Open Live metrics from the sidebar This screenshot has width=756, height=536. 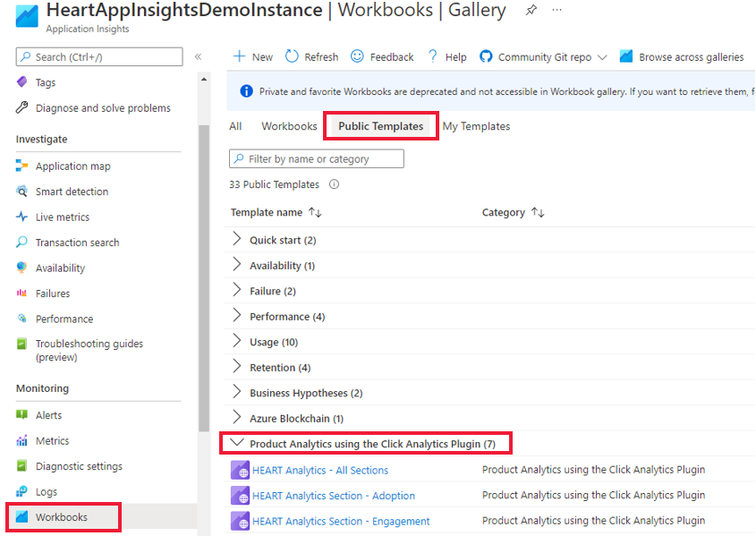[x=63, y=217]
